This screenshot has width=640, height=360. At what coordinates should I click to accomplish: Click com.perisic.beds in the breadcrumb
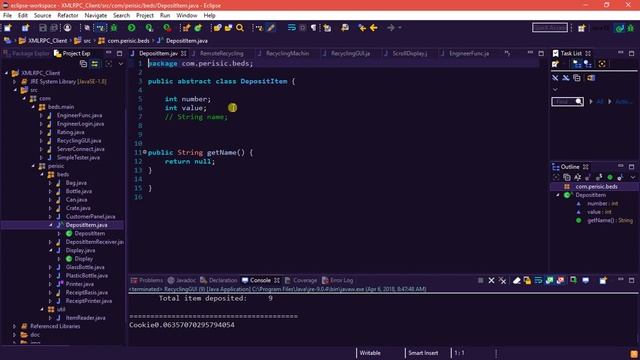click(x=128, y=41)
